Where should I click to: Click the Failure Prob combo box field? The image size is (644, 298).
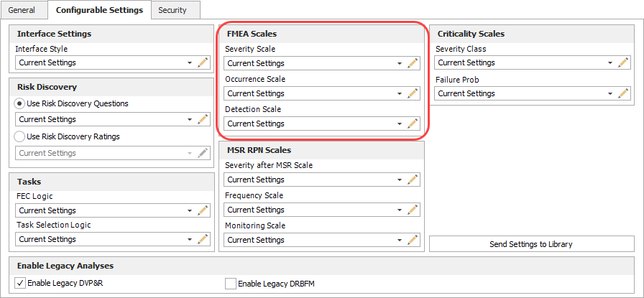pyautogui.click(x=521, y=93)
